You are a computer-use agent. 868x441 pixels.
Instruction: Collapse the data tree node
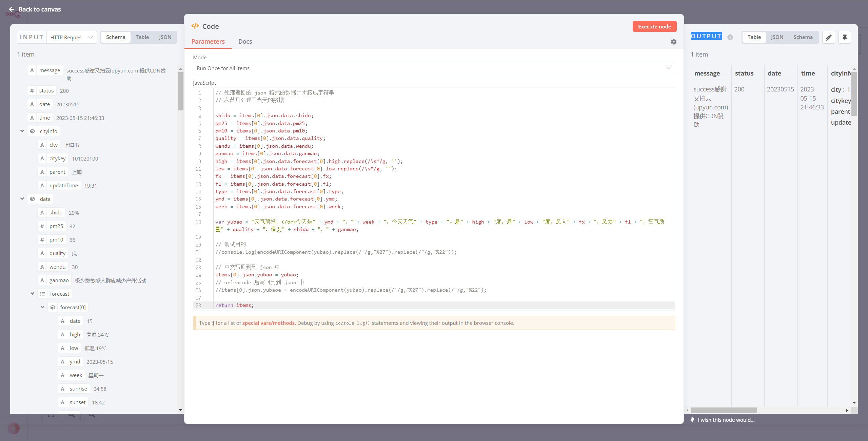click(x=22, y=199)
